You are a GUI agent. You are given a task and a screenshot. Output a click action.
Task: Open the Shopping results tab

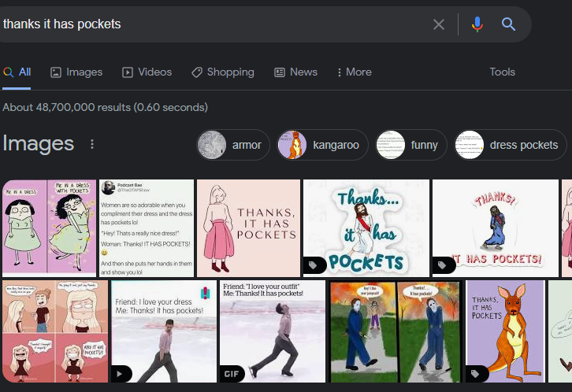222,72
